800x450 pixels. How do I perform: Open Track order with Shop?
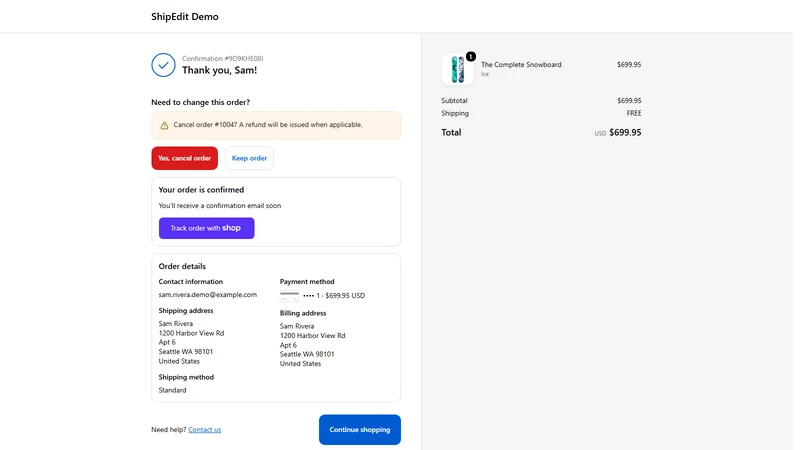pos(207,228)
